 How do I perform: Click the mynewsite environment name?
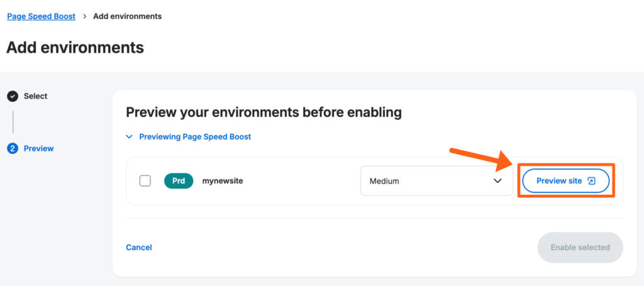click(x=223, y=180)
